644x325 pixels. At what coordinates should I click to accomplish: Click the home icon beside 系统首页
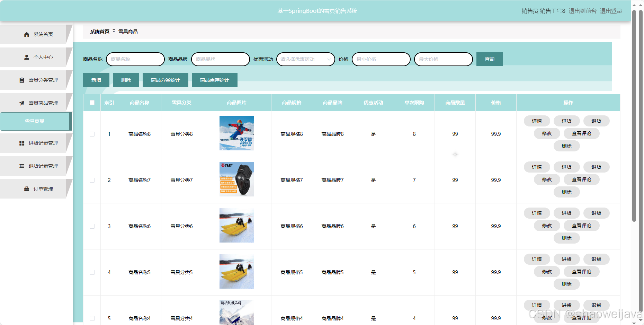27,34
